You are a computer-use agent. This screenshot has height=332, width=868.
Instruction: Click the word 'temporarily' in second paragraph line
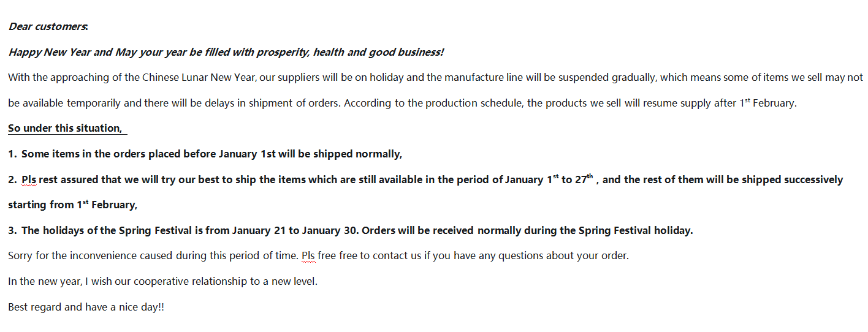click(94, 103)
